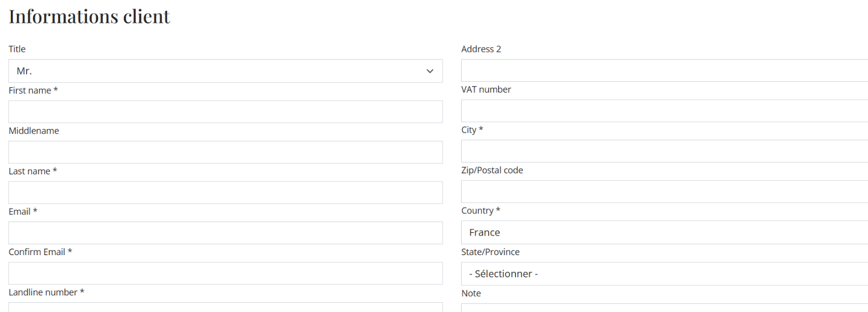
Task: Click the Zip/Postal code label
Action: tap(492, 170)
